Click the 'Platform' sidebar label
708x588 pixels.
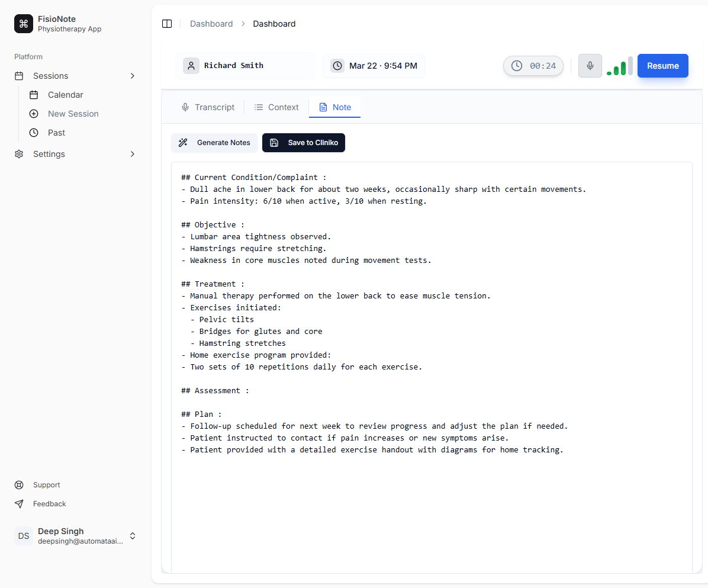[28, 56]
